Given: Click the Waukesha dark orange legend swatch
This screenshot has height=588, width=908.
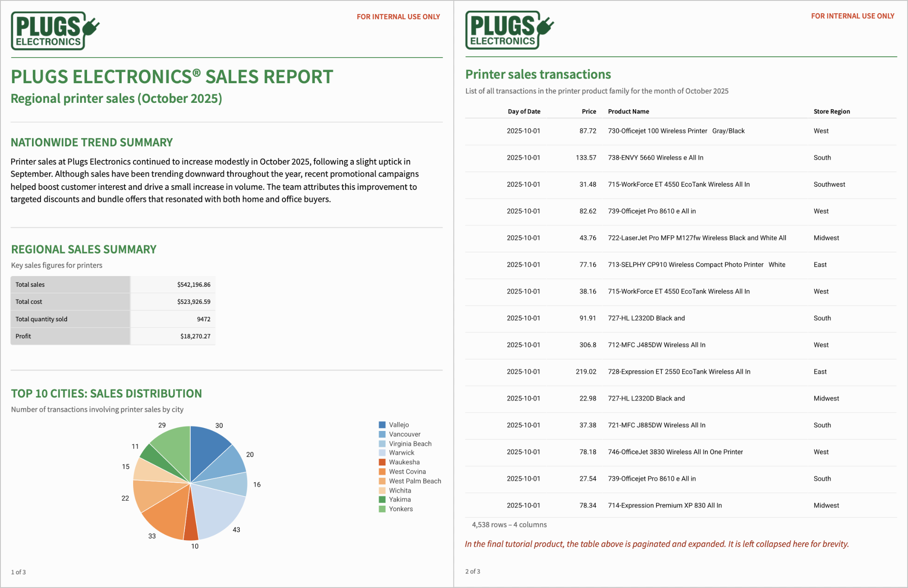Looking at the screenshot, I should [382, 462].
